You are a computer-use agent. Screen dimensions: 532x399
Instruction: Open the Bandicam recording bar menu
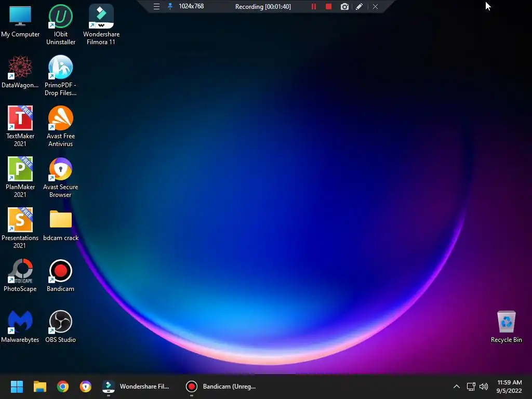(x=156, y=6)
